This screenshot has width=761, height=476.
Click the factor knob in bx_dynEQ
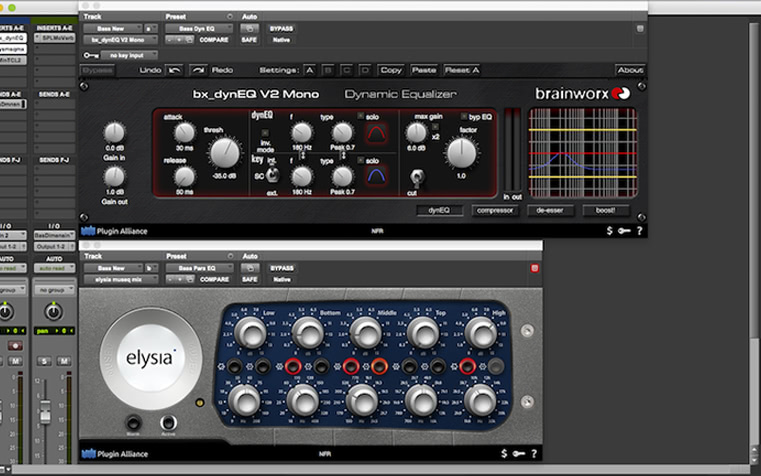click(462, 153)
